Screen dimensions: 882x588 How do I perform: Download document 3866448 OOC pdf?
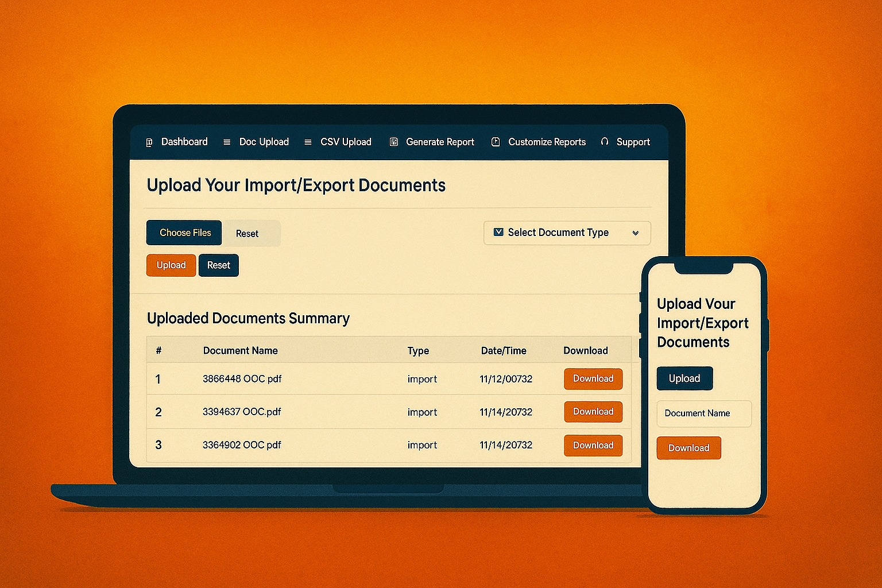[593, 379]
